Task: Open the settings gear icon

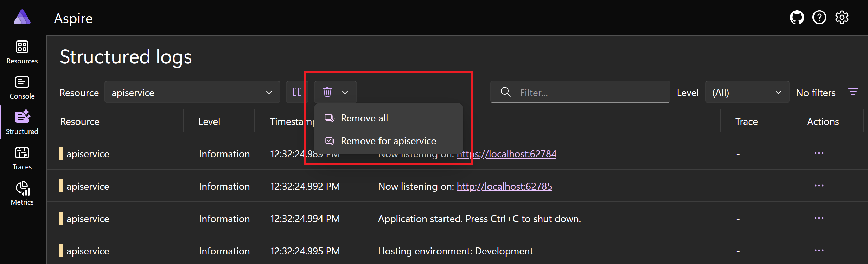Action: coord(842,17)
